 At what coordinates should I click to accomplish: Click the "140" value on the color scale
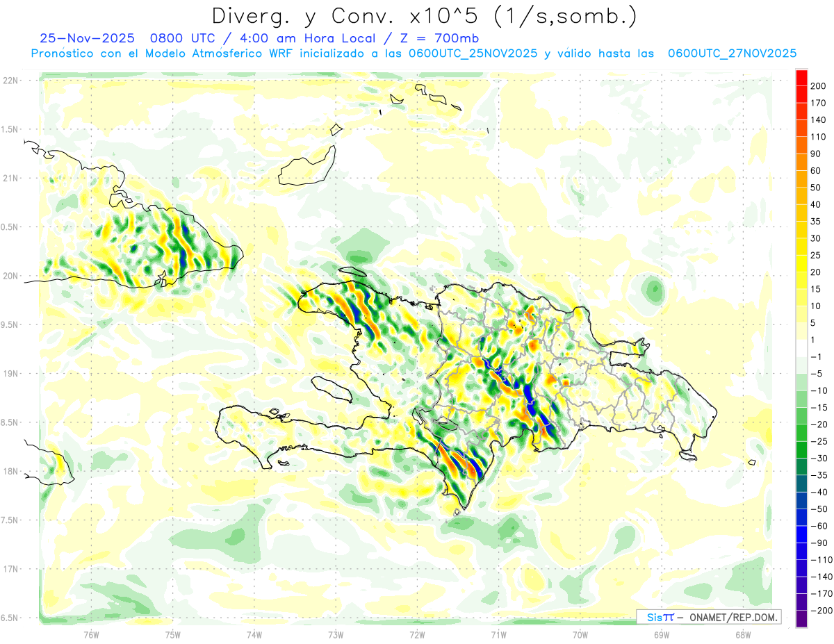[x=819, y=120]
